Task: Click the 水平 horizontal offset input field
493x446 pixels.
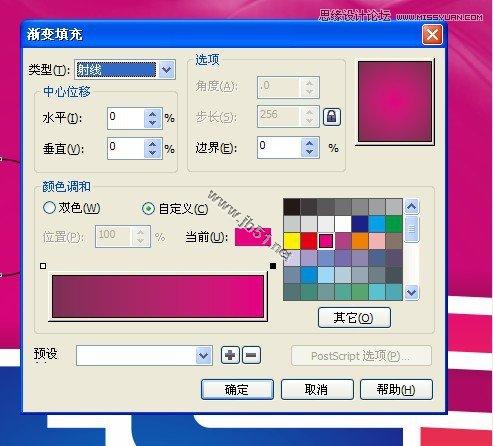Action: pyautogui.click(x=126, y=118)
